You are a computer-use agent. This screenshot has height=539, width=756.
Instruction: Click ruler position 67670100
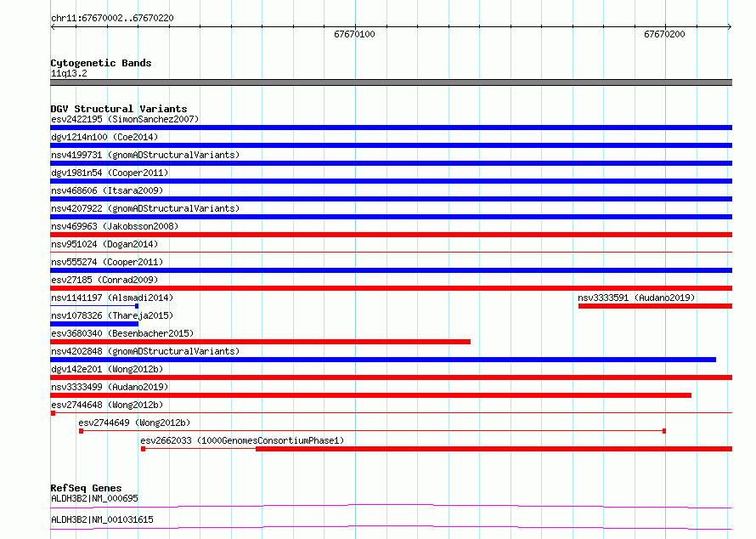[354, 34]
